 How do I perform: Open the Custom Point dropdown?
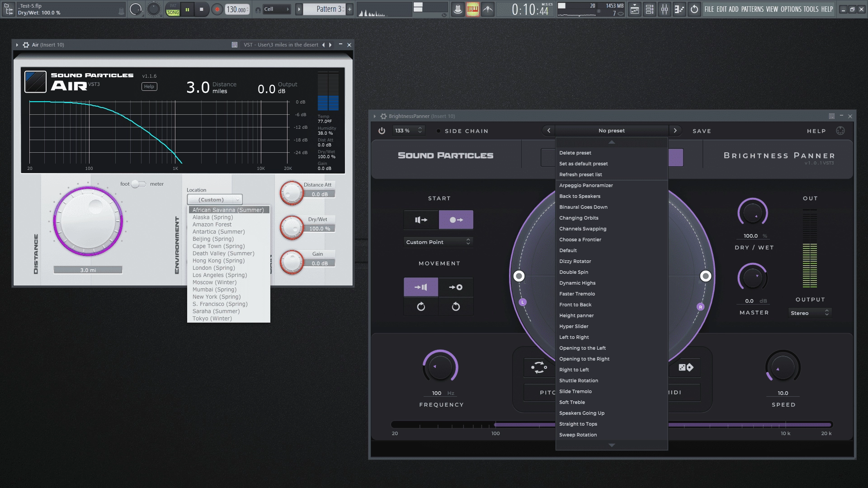tap(438, 242)
